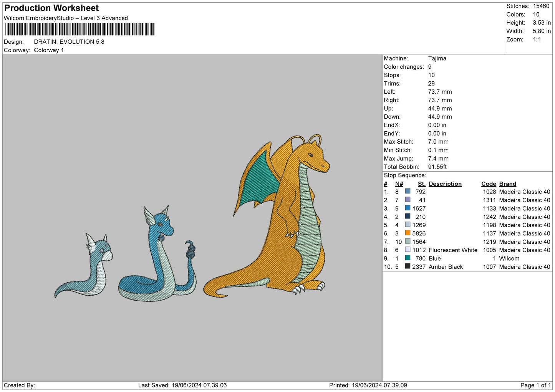
Task: Click the 'Code' column header
Action: pyautogui.click(x=489, y=184)
